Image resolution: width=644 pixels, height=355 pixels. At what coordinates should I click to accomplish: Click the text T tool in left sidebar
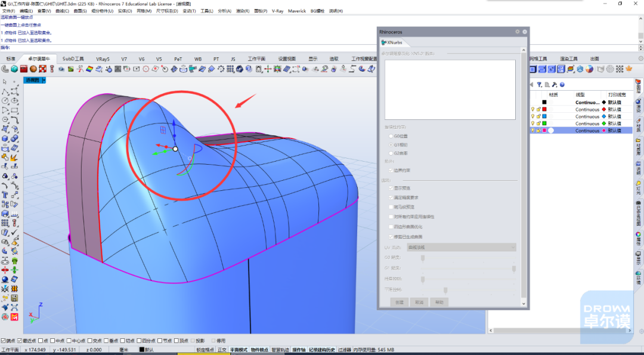click(x=5, y=194)
